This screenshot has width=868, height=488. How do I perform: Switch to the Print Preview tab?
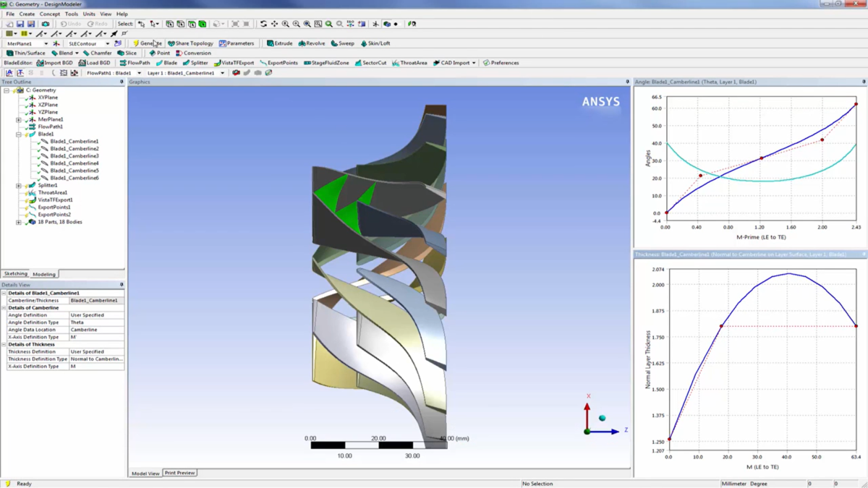tap(179, 473)
